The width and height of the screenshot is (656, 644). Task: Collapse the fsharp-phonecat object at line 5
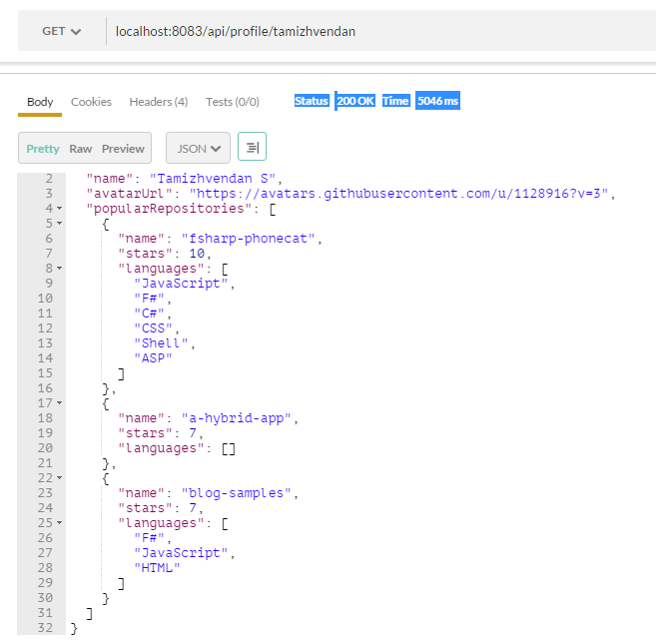coord(59,224)
